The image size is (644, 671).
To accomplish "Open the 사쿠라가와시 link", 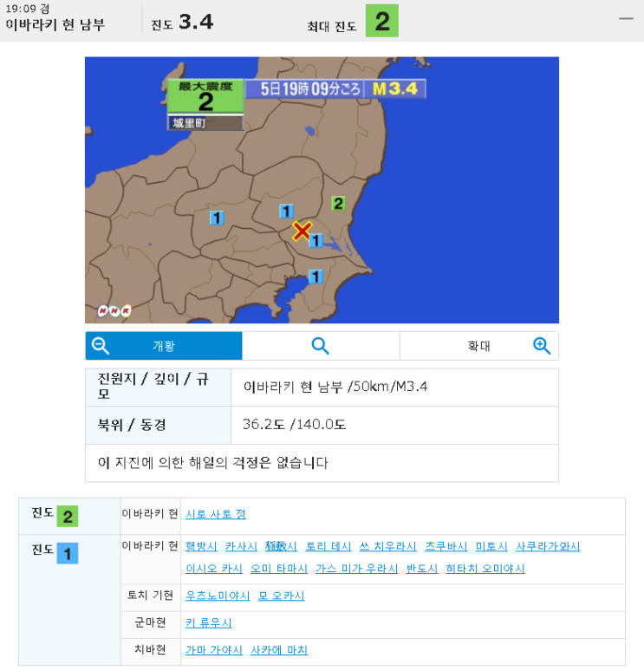I will point(548,546).
